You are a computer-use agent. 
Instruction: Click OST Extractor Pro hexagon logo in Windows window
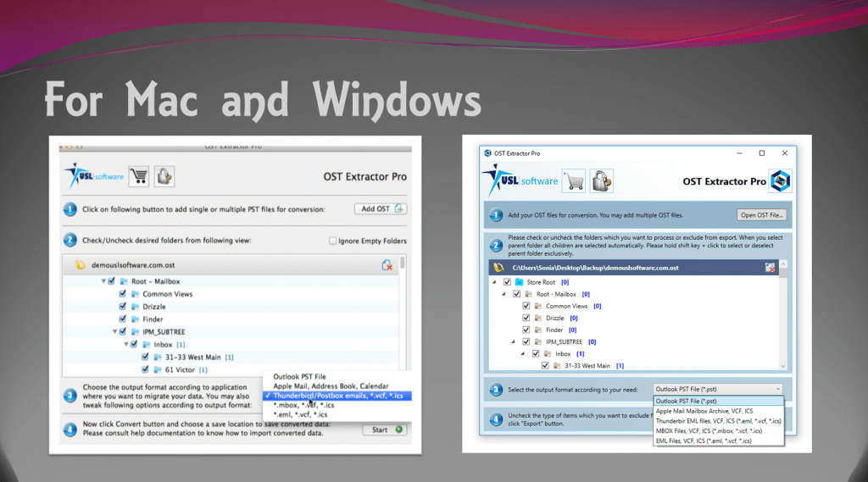click(780, 181)
